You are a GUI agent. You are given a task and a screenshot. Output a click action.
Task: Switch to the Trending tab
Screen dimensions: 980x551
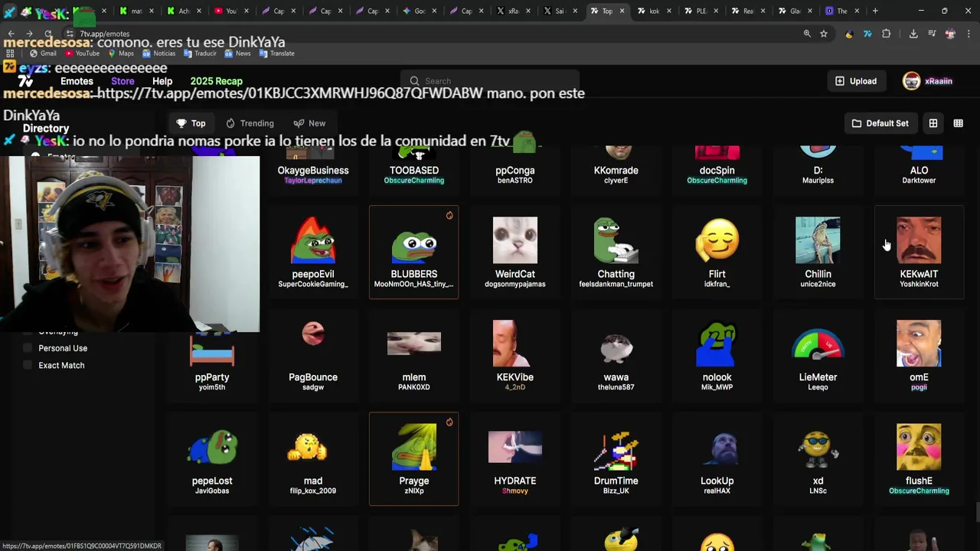(250, 123)
